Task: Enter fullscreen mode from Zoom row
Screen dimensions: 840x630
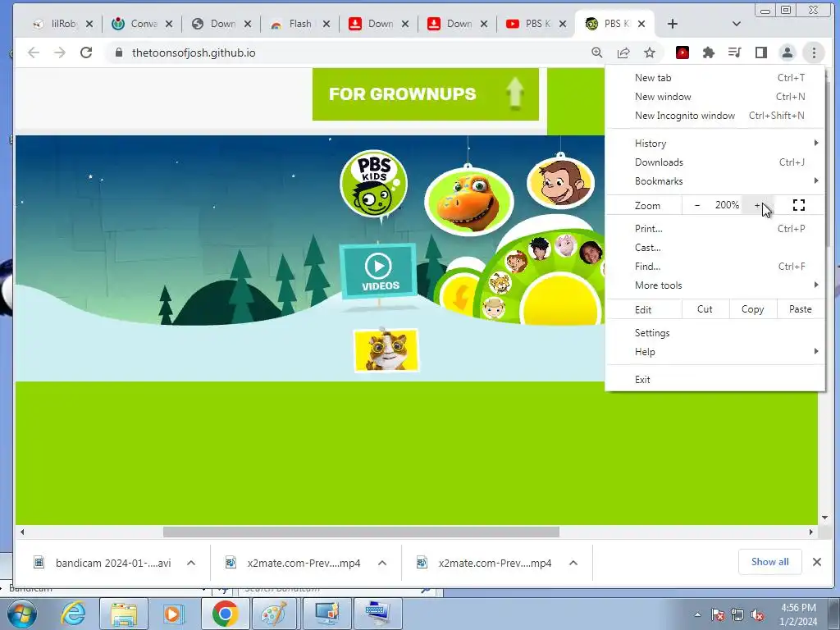Action: [x=799, y=205]
